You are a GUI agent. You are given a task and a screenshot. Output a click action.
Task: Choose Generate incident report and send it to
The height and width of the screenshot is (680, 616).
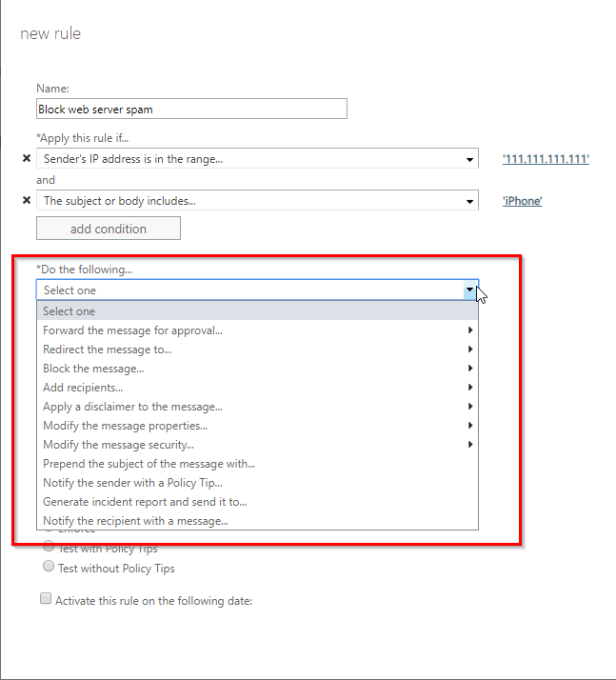click(x=152, y=502)
